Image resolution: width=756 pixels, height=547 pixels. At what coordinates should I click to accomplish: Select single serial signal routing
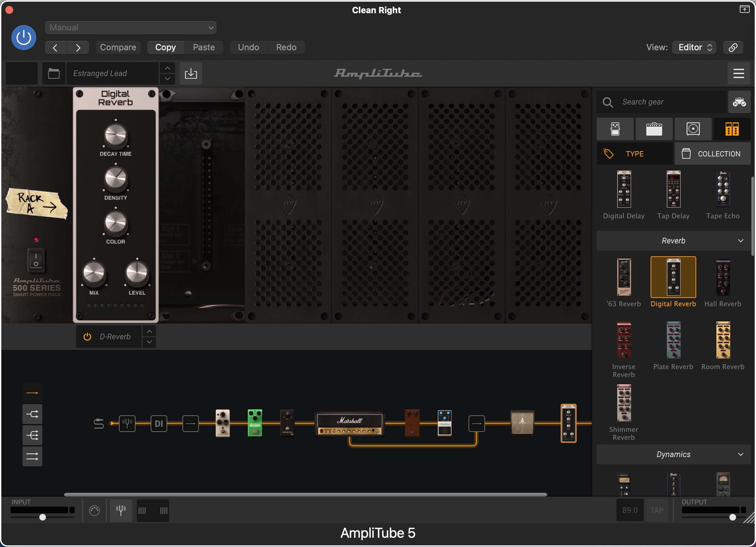pos(32,393)
